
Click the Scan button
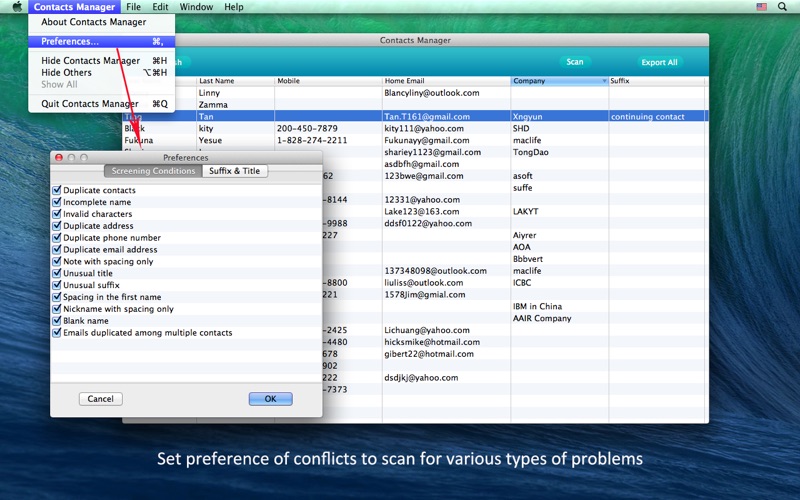(574, 62)
